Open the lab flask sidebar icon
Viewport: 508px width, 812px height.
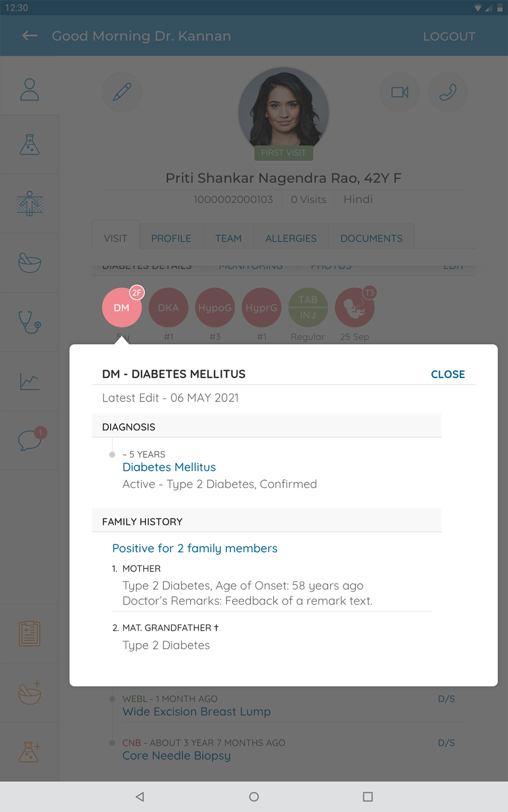click(29, 145)
